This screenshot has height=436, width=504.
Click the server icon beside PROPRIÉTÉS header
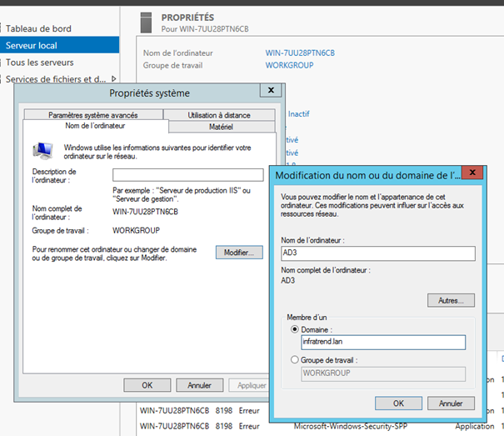tap(147, 22)
